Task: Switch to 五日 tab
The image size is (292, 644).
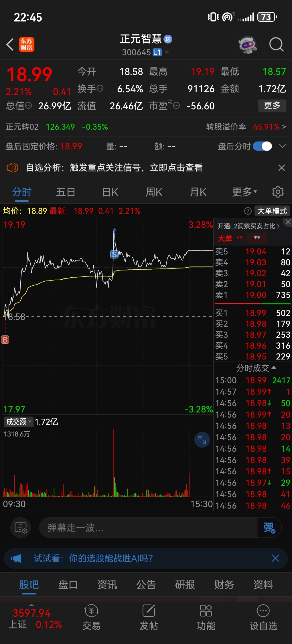Action: pyautogui.click(x=66, y=192)
